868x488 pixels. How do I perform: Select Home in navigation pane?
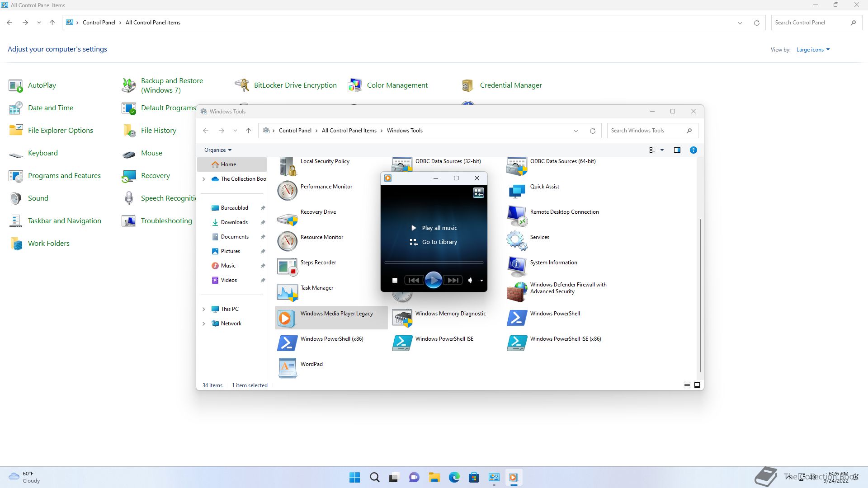coord(232,164)
